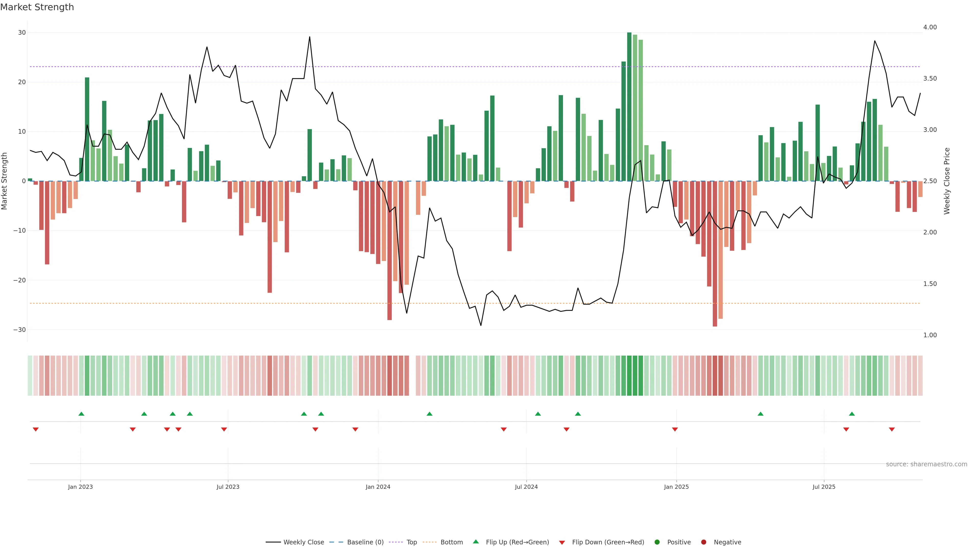This screenshot has width=980, height=551.
Task: Click the darkest green heatmap strip cell
Action: click(629, 375)
